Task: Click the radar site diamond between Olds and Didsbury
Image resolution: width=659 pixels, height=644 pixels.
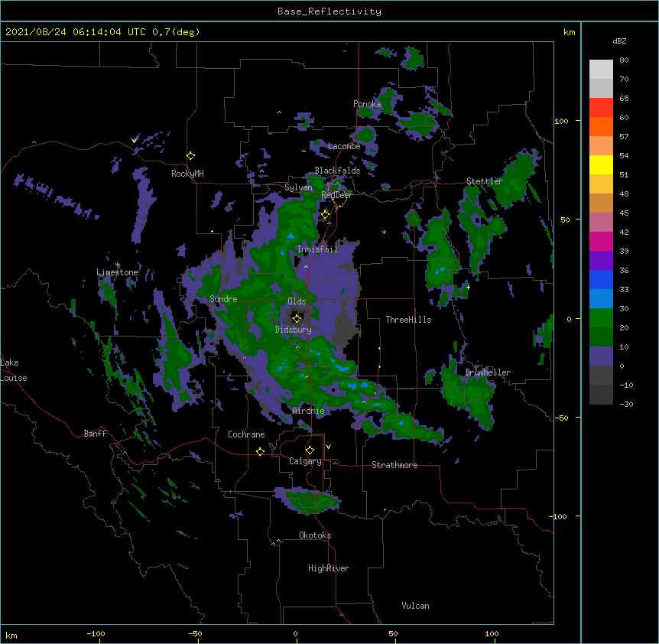Action: pyautogui.click(x=297, y=318)
